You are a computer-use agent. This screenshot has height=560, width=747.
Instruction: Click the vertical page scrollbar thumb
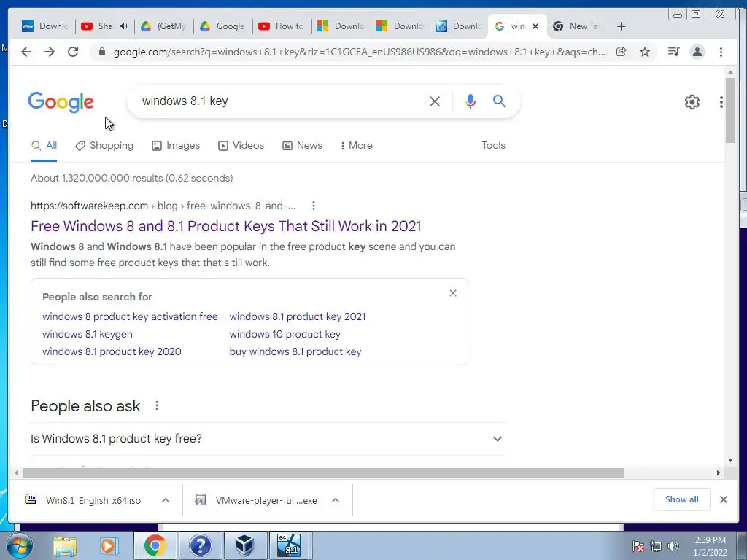click(730, 110)
